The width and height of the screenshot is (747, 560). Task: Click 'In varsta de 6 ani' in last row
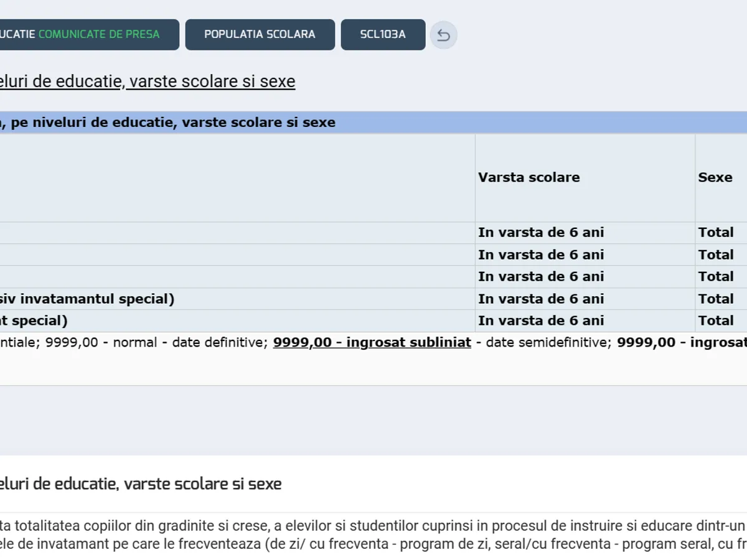(540, 320)
